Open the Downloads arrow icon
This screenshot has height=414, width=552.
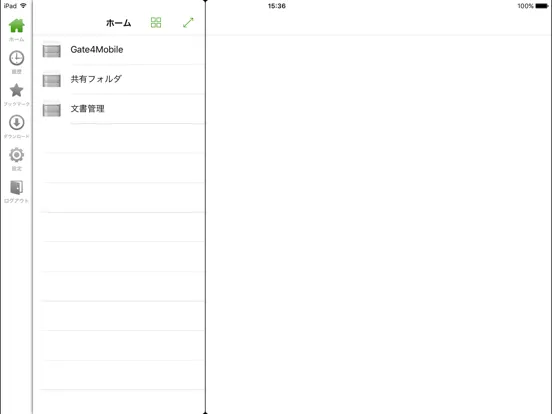[16, 123]
